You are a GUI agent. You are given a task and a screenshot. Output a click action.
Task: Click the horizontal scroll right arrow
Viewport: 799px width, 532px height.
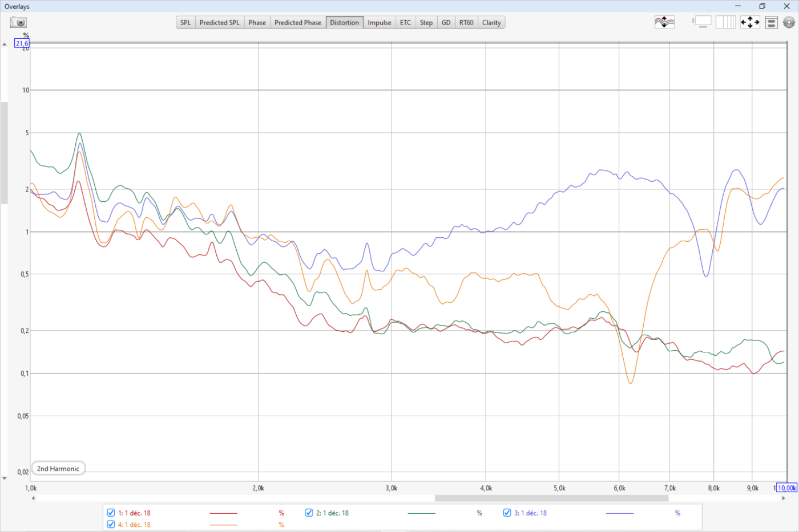(783, 498)
